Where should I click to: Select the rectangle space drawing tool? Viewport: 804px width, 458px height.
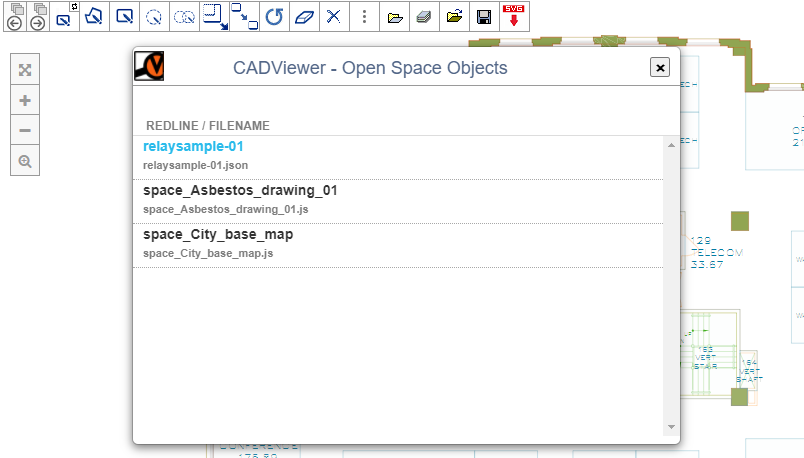point(123,16)
